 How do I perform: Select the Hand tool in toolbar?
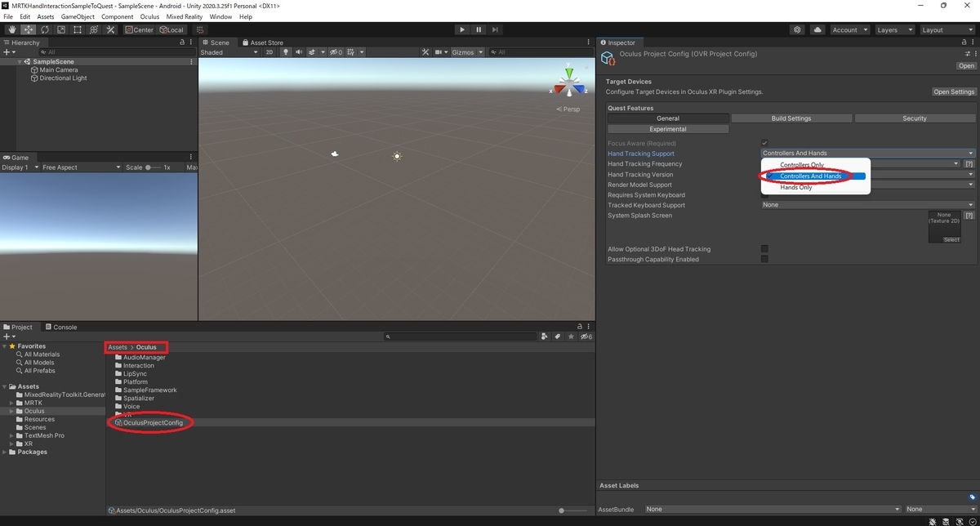pyautogui.click(x=11, y=29)
